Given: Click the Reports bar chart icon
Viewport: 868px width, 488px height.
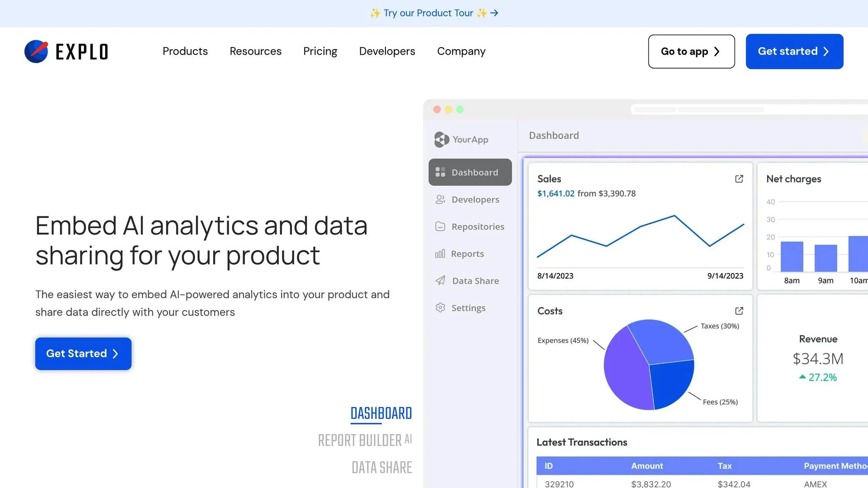Looking at the screenshot, I should pyautogui.click(x=440, y=254).
